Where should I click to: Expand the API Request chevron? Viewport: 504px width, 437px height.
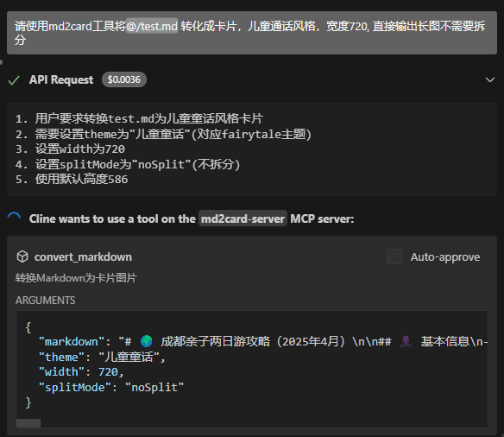tap(490, 79)
